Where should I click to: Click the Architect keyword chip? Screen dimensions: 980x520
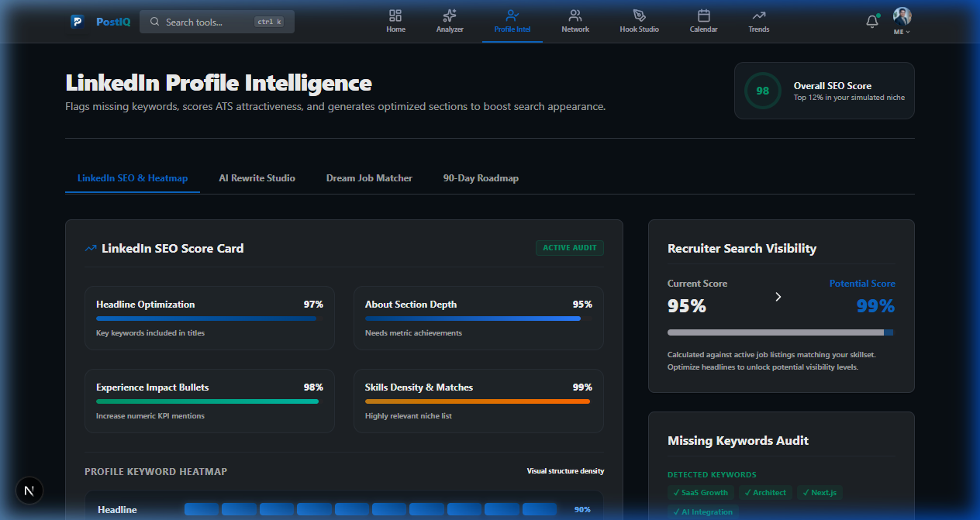point(765,492)
